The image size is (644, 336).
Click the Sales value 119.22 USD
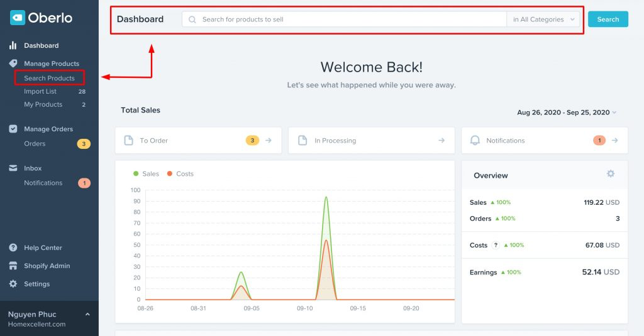point(602,202)
